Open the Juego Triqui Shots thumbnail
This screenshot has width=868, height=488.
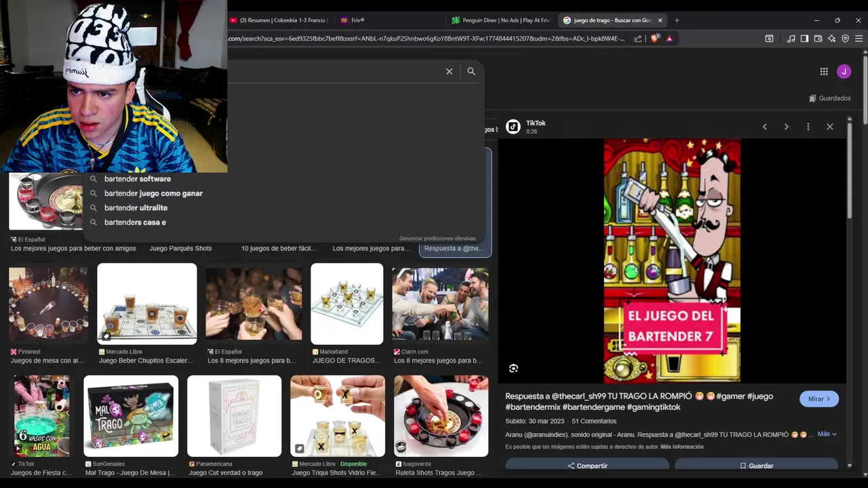(x=338, y=416)
